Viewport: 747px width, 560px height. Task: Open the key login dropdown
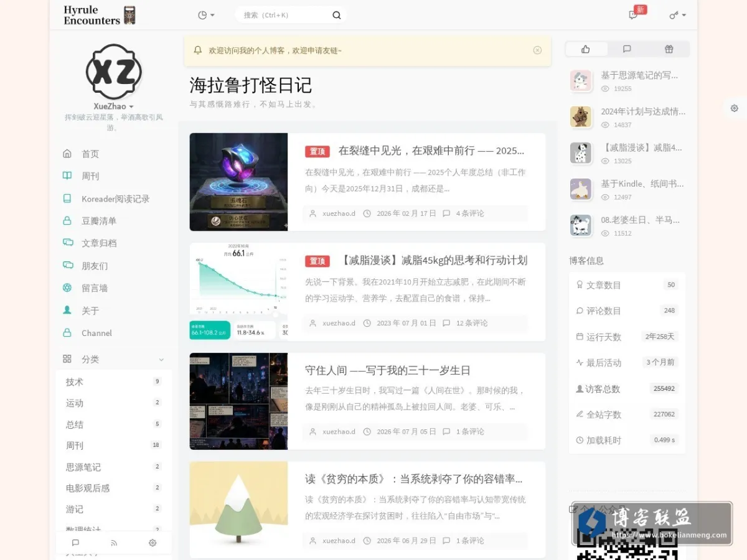pos(677,15)
